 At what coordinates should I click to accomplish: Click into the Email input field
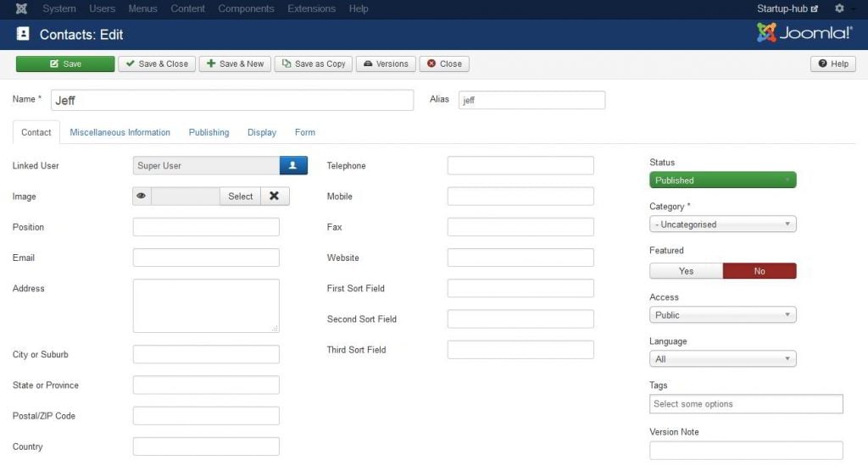tap(206, 258)
